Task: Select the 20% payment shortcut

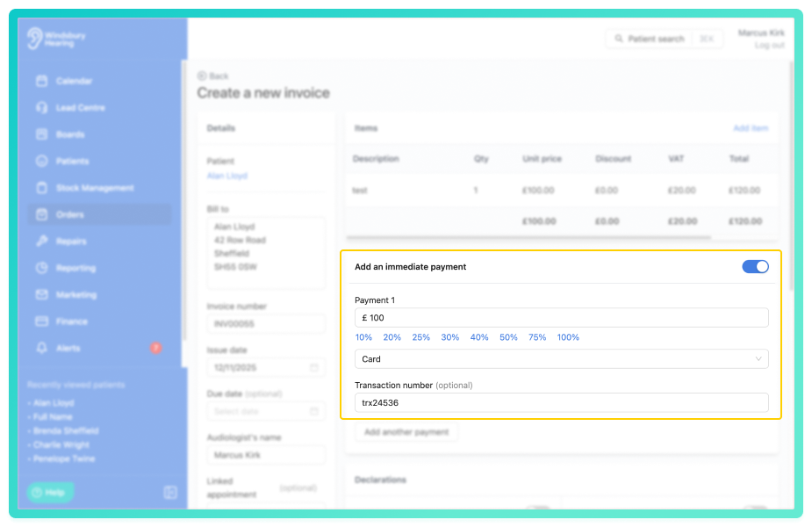Action: 392,337
